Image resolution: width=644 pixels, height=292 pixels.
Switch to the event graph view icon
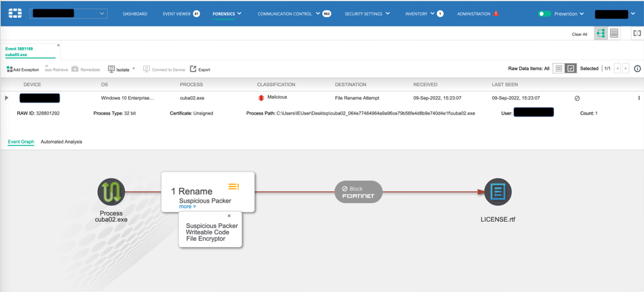coord(600,34)
